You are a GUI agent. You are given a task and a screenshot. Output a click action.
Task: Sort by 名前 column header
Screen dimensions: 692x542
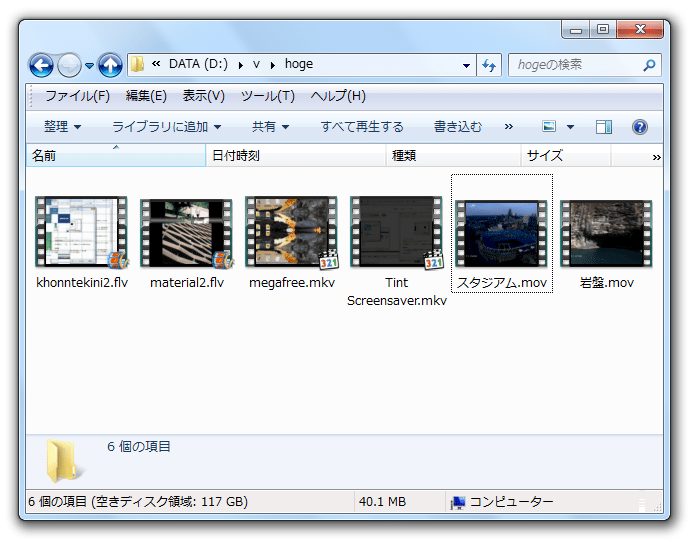click(116, 155)
